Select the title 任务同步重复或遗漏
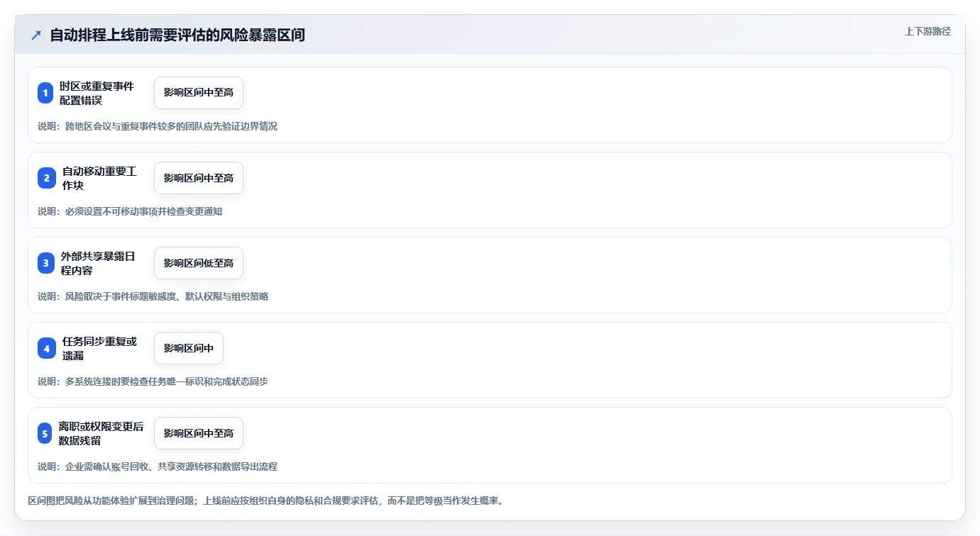Viewport: 980px width, 536px height. pos(99,348)
